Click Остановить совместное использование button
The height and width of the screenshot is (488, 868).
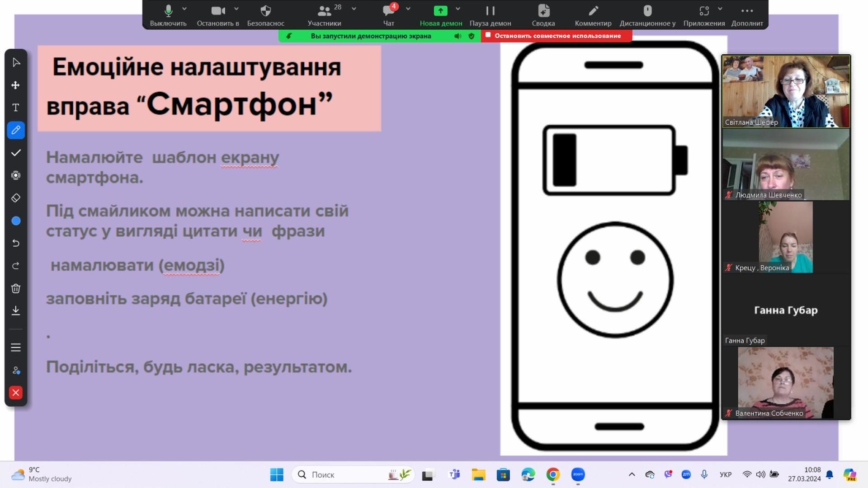coord(557,36)
